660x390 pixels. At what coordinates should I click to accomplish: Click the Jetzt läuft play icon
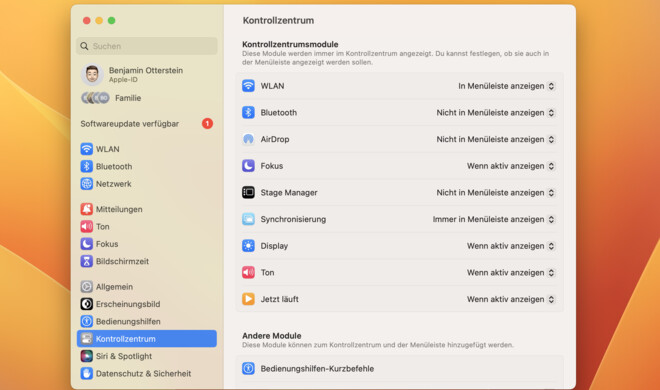[x=248, y=299]
